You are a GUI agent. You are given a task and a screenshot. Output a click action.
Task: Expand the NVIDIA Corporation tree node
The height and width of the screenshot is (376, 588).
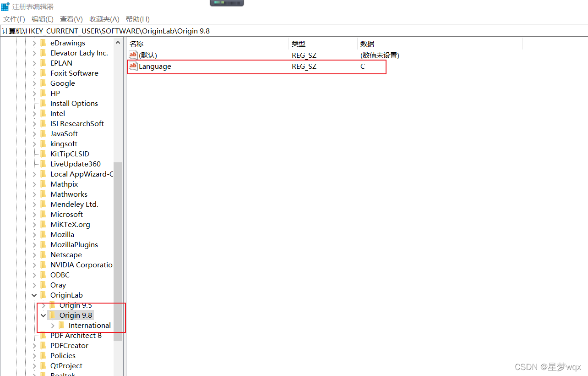coord(34,265)
